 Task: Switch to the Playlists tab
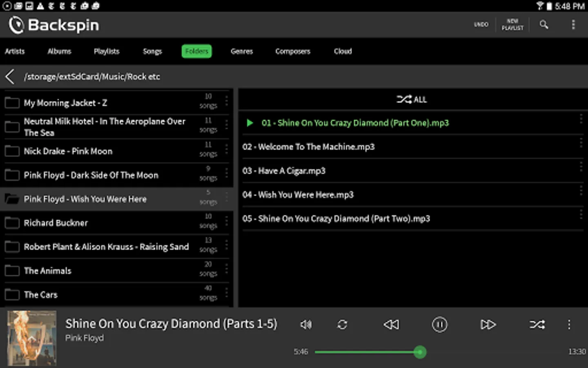107,51
